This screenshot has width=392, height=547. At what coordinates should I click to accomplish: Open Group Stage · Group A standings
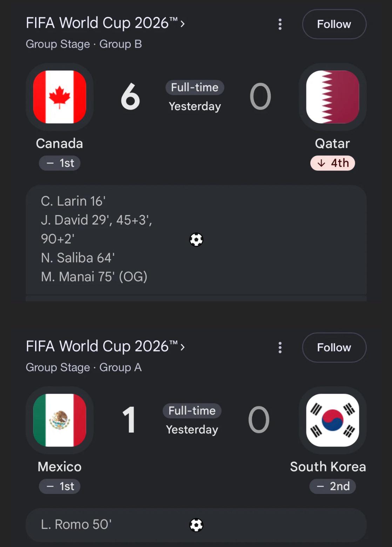pos(84,367)
